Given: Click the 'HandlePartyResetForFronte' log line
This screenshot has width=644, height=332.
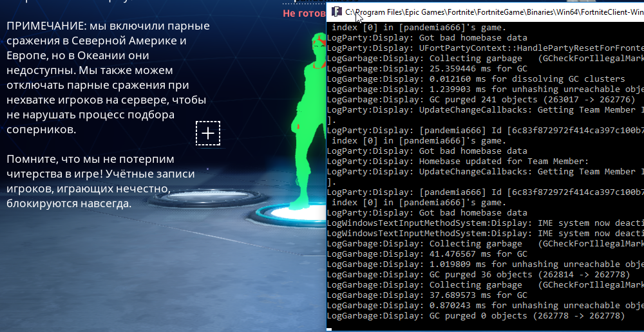Looking at the screenshot, I should coord(485,48).
